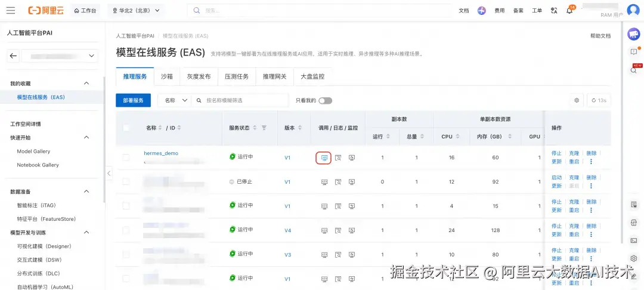Image resolution: width=644 pixels, height=290 pixels.
Task: Open the invoke icon in the 已停止 row
Action: [x=324, y=182]
